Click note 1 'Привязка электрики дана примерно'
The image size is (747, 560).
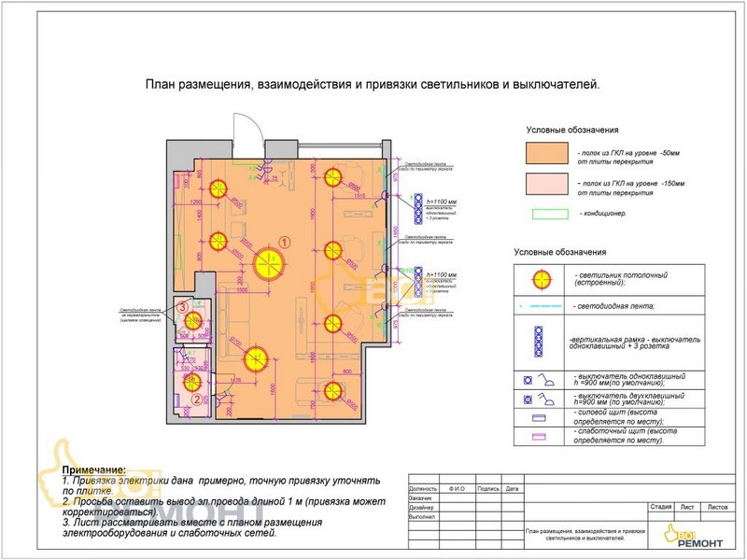221,485
